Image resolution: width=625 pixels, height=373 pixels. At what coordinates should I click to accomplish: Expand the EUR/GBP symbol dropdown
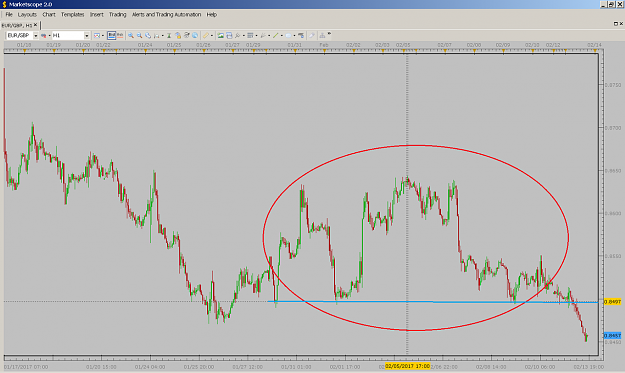[x=35, y=35]
